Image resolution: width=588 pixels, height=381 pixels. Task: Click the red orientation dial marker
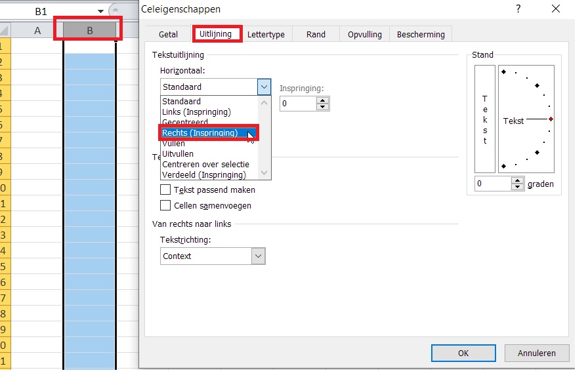pyautogui.click(x=551, y=119)
